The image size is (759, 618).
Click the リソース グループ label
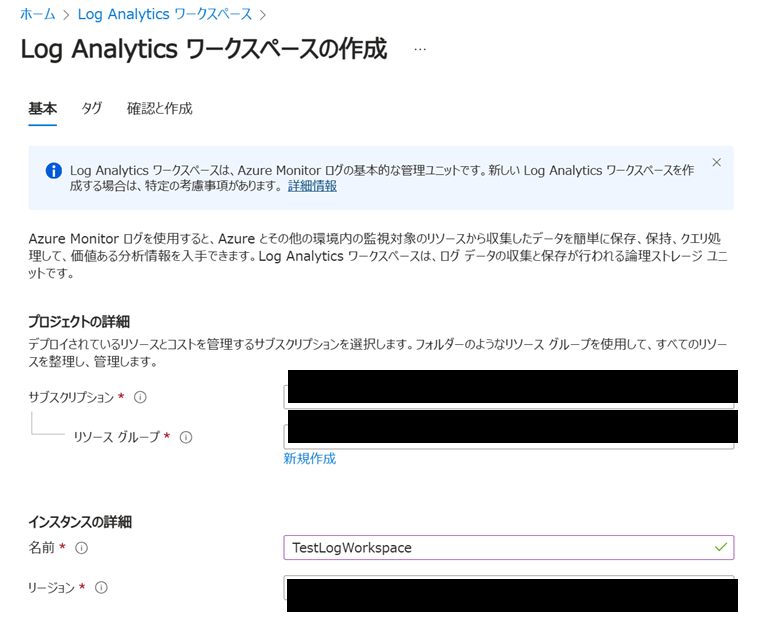117,437
